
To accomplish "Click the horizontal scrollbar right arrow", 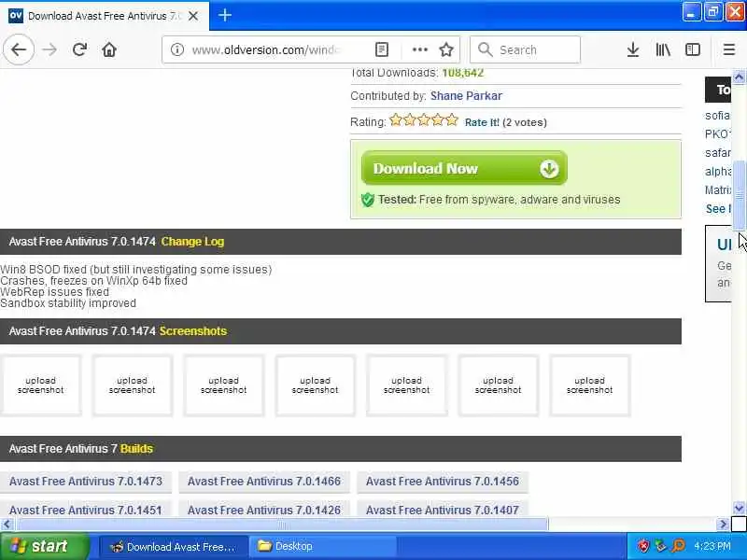I will [x=723, y=525].
